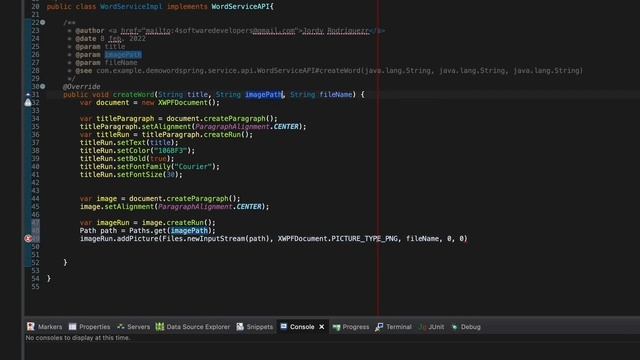Image resolution: width=640 pixels, height=360 pixels.
Task: Click the createWord method name on line 31
Action: (x=133, y=95)
